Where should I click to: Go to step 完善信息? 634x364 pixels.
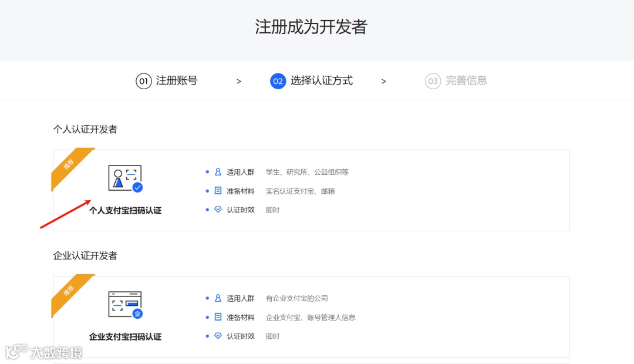click(466, 80)
